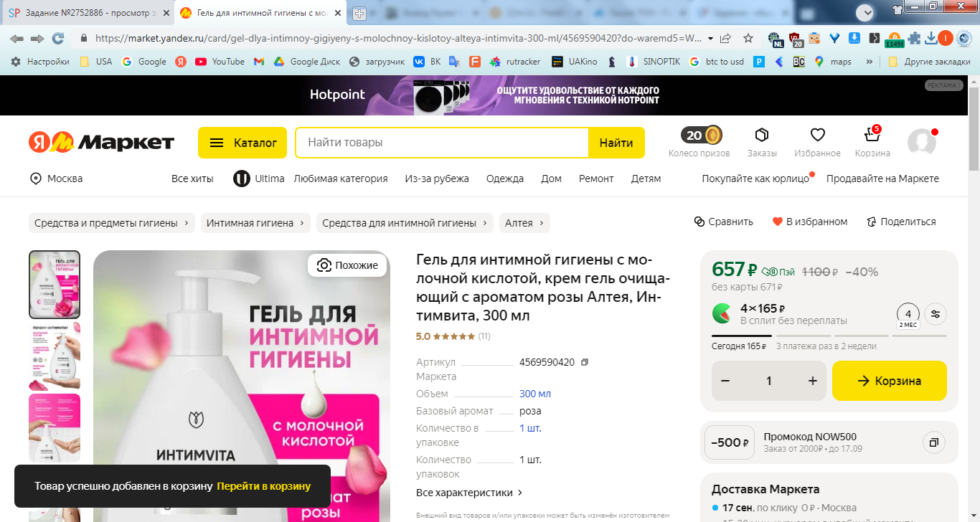Copy the Артикул Маркета number icon
This screenshot has width=980, height=522.
click(584, 362)
